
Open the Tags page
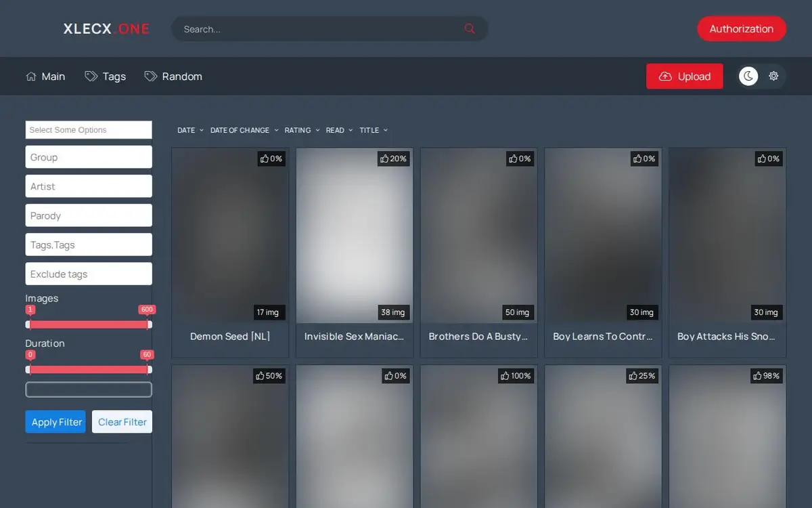[105, 77]
